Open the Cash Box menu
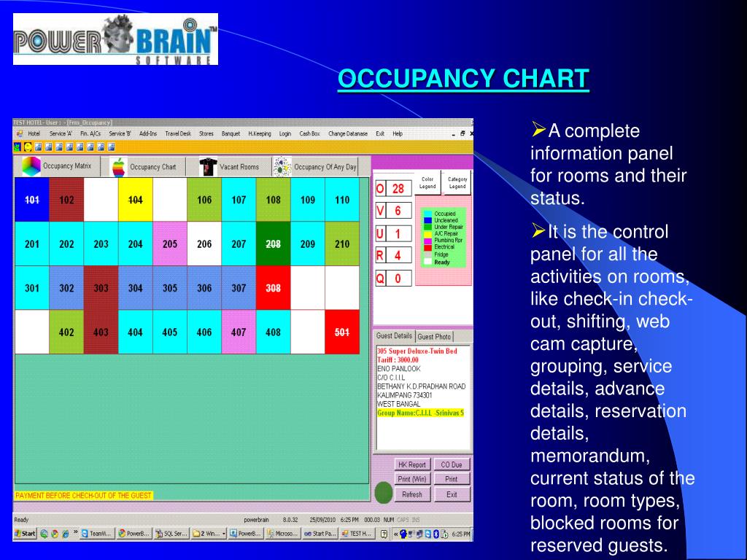The height and width of the screenshot is (560, 747). (x=309, y=134)
